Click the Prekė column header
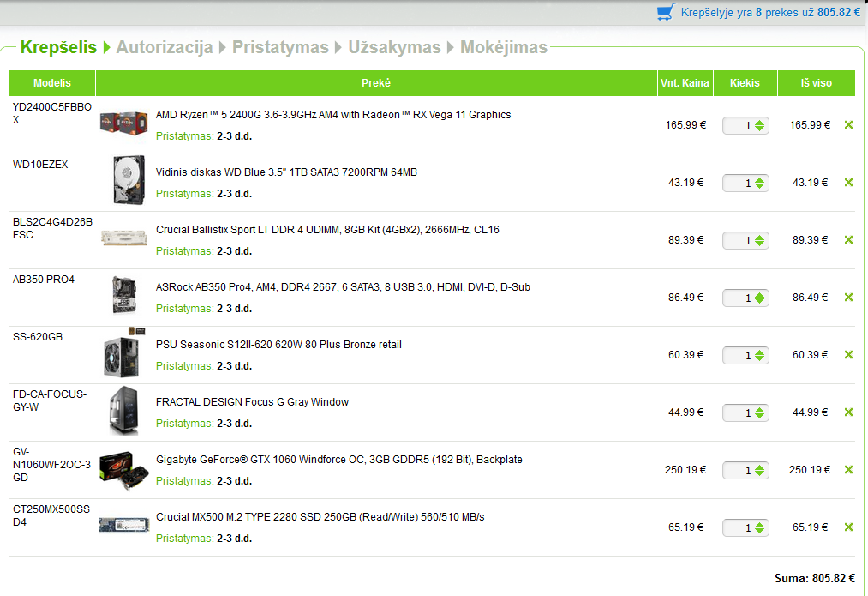 coord(376,83)
